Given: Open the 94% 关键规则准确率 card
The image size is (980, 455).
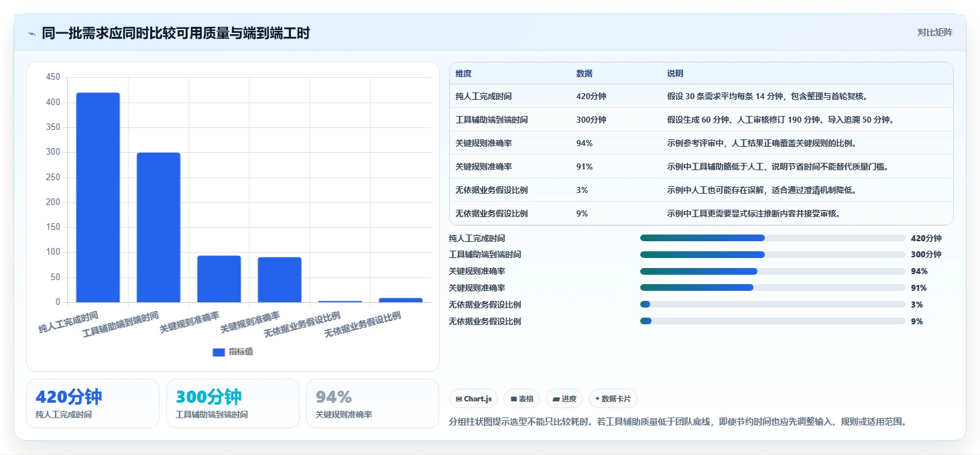Looking at the screenshot, I should (373, 403).
